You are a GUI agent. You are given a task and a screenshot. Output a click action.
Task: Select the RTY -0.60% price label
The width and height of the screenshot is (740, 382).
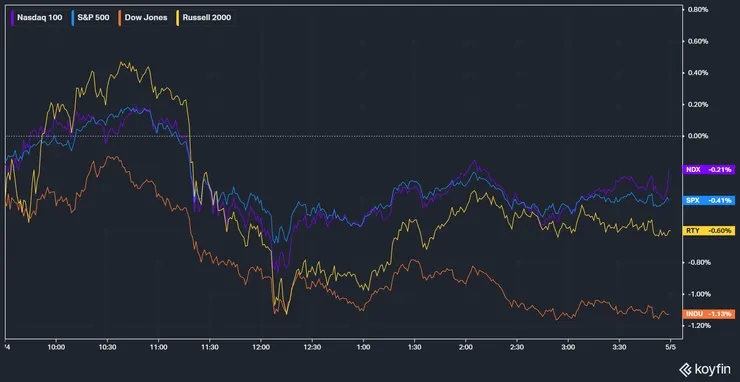pyautogui.click(x=709, y=231)
